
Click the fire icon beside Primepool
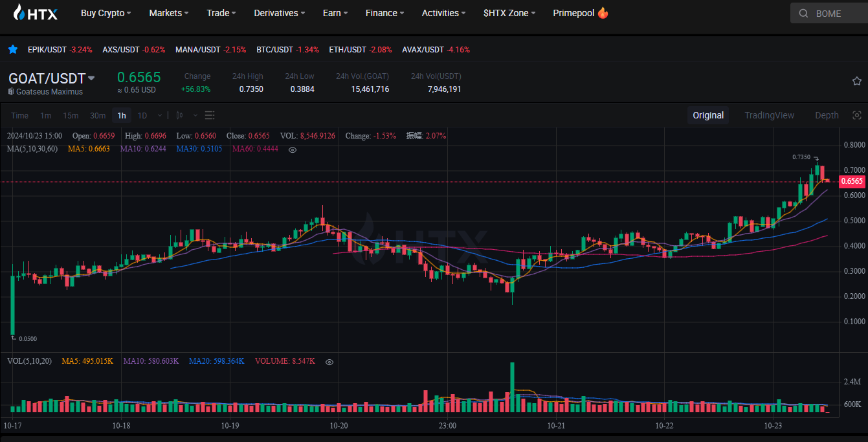click(603, 12)
